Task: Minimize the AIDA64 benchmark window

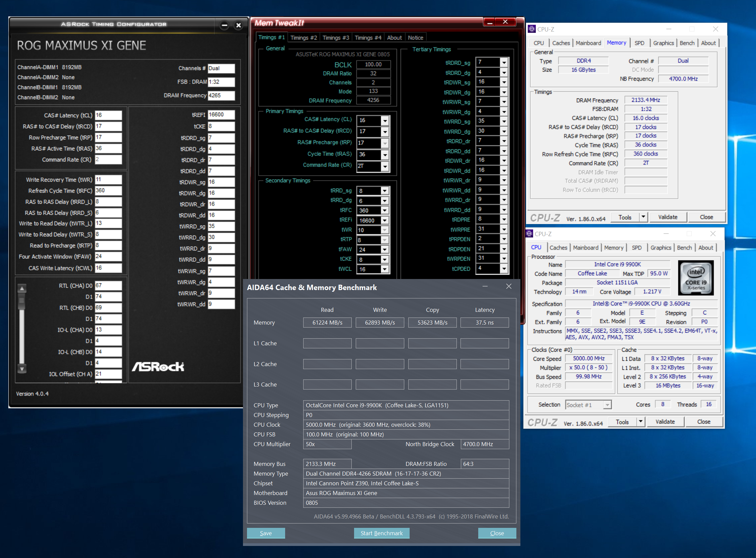Action: (485, 286)
